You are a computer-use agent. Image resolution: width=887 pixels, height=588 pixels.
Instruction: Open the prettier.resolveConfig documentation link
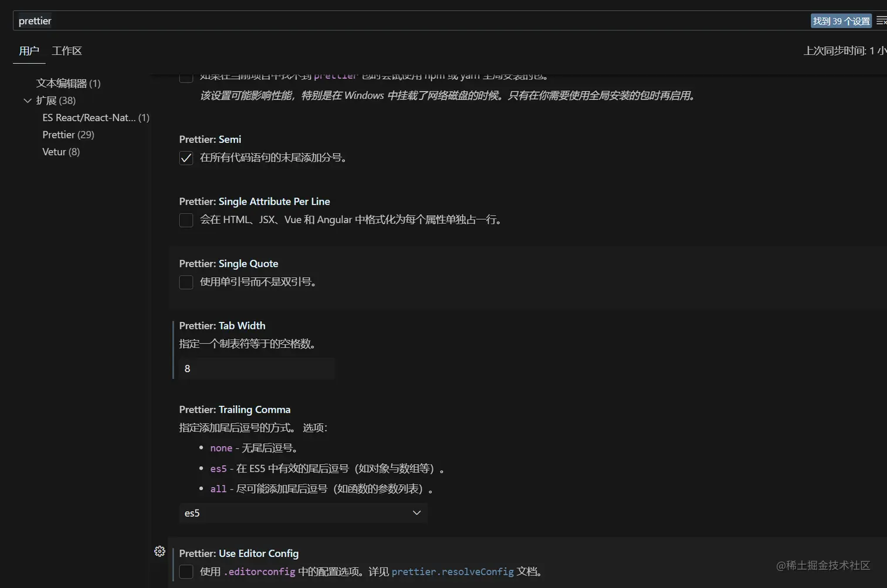click(x=452, y=572)
